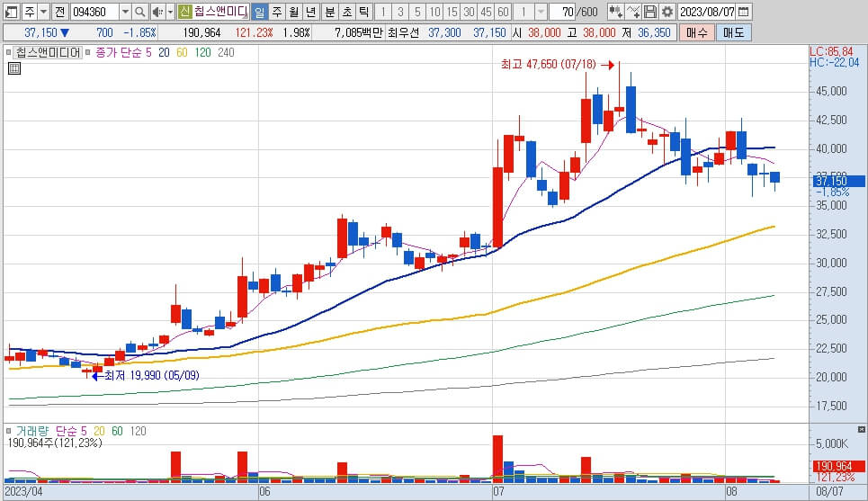Click the 매도 sell button

[x=733, y=32]
